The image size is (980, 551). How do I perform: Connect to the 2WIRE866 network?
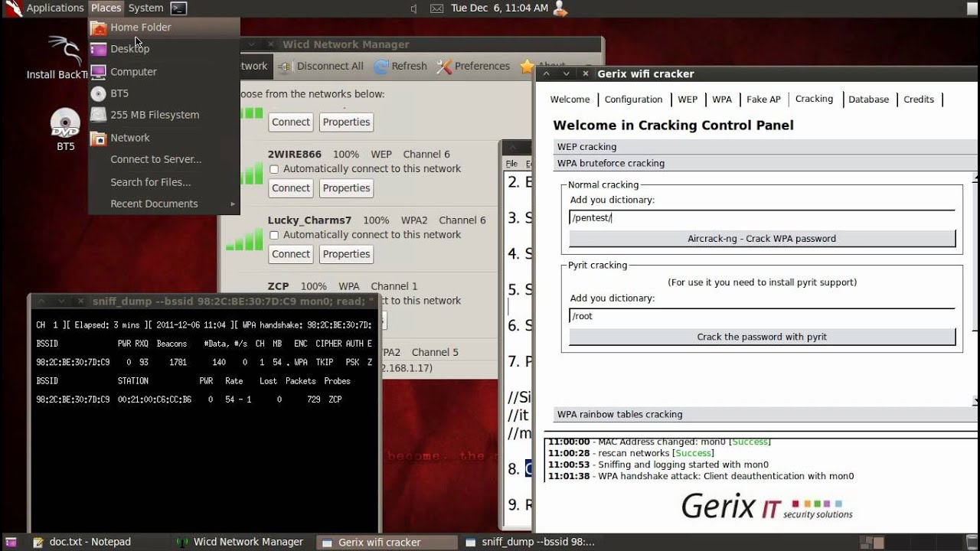coord(291,188)
